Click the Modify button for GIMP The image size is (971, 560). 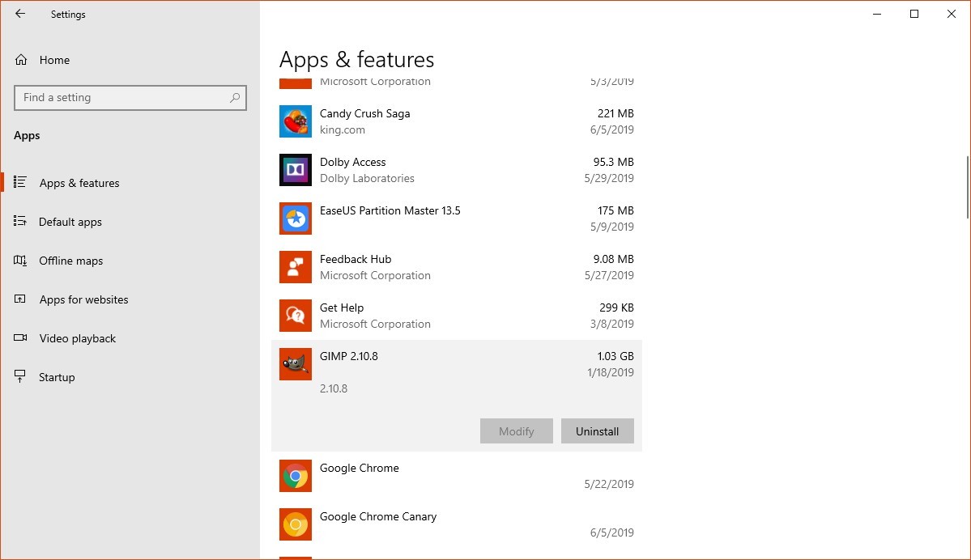(x=517, y=431)
